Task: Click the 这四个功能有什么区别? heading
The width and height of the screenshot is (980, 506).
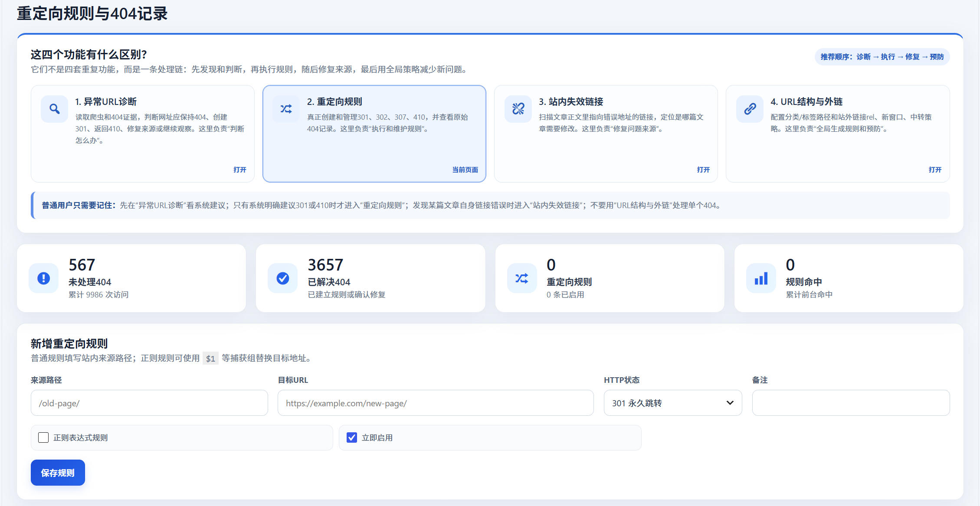Action: [88, 54]
